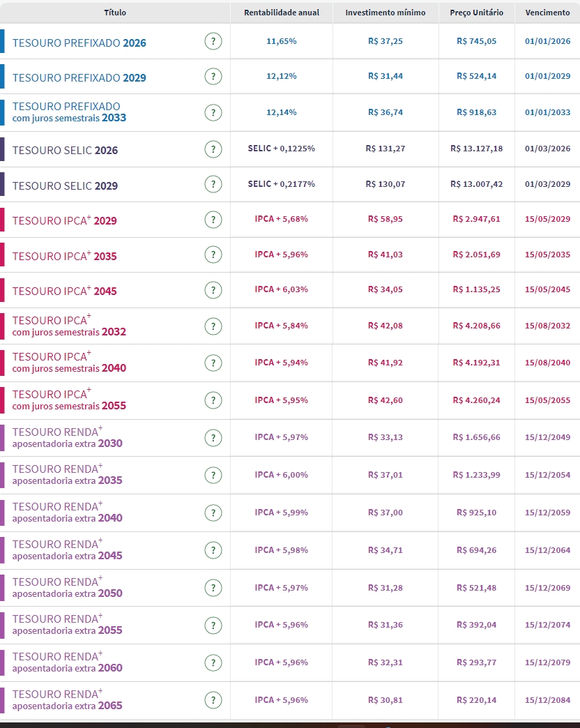Screen dimensions: 580x728
Task: Click help icon for Renda+ aposentadoria 2030
Action: click(213, 438)
